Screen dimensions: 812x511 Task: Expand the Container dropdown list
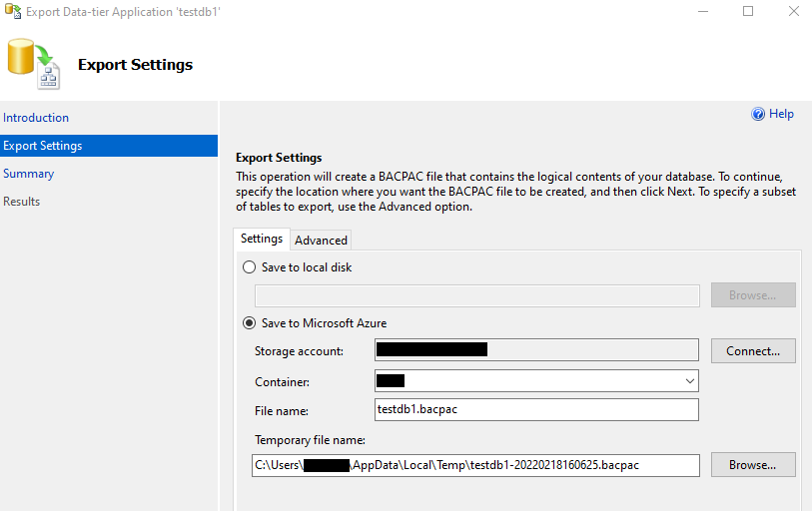click(689, 380)
